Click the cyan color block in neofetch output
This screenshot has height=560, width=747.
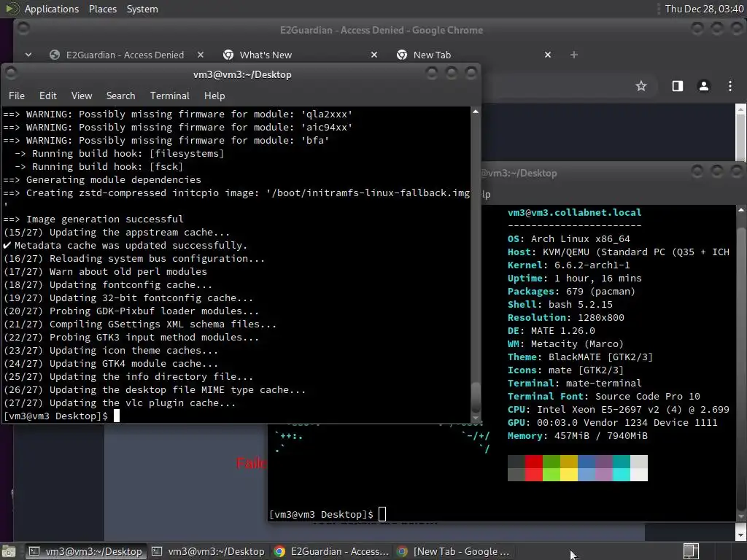pos(622,468)
